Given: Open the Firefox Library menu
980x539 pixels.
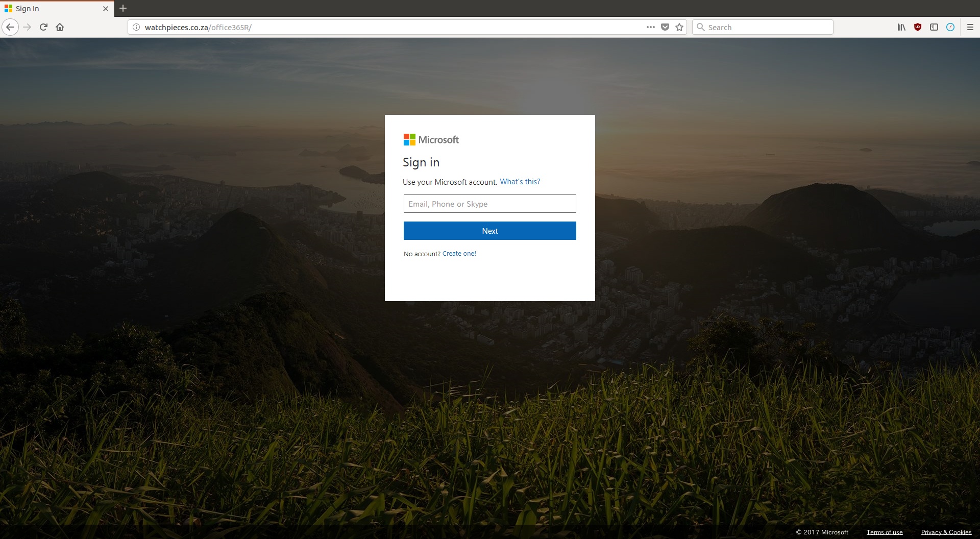Looking at the screenshot, I should click(900, 27).
